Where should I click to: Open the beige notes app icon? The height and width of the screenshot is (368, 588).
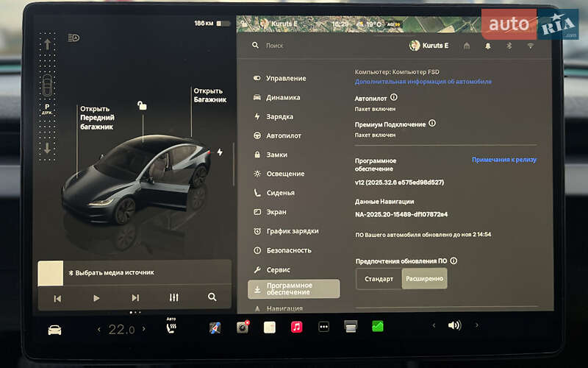[x=270, y=327]
